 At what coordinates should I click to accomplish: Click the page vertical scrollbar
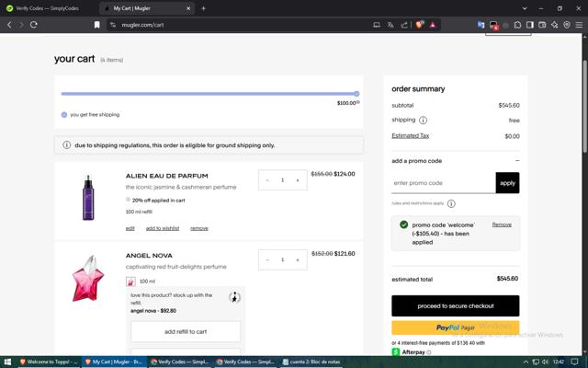[584, 105]
